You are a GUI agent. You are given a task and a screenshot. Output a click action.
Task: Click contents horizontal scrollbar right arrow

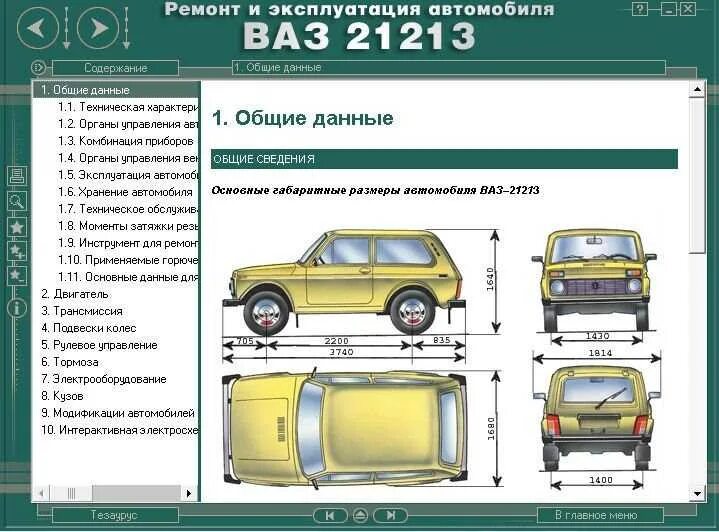[x=189, y=493]
